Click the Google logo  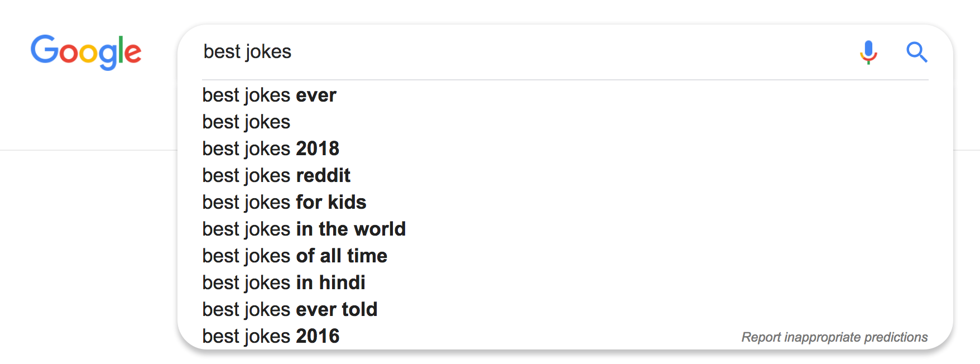[86, 52]
